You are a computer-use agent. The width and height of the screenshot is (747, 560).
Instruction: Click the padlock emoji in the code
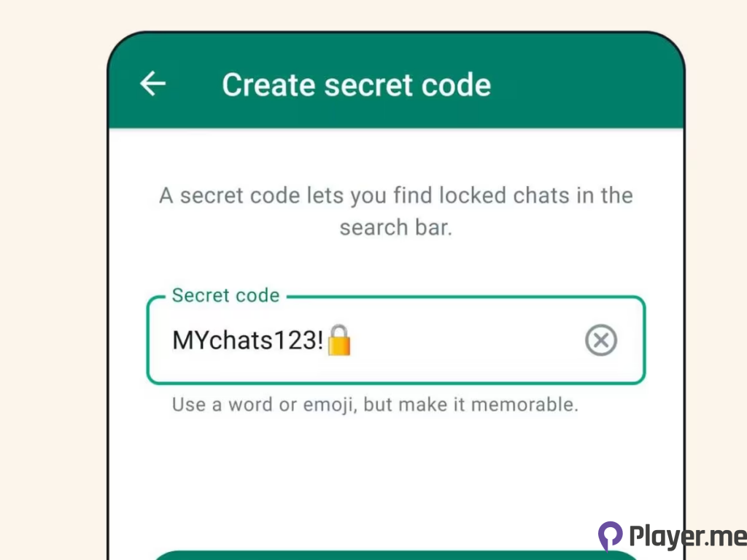coord(340,340)
